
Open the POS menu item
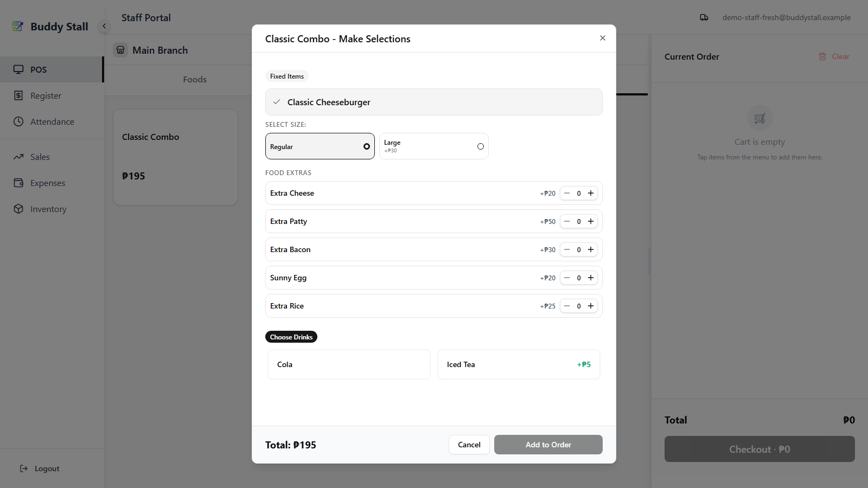(52, 69)
